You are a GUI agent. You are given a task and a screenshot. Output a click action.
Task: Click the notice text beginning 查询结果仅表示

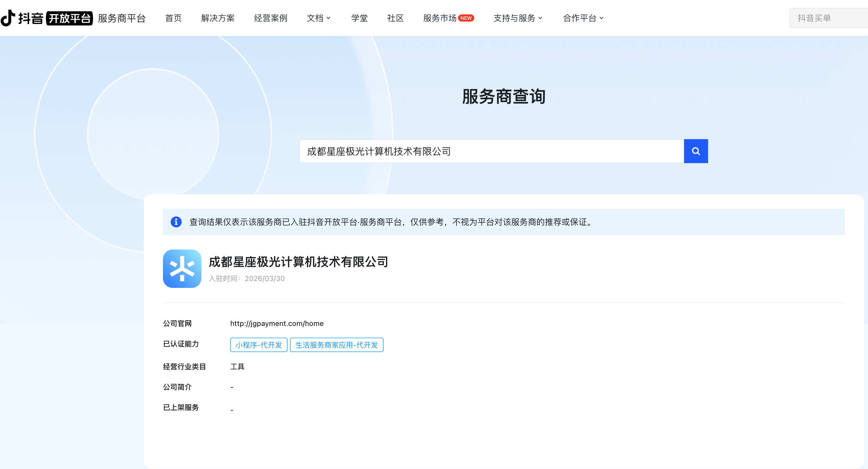click(391, 222)
